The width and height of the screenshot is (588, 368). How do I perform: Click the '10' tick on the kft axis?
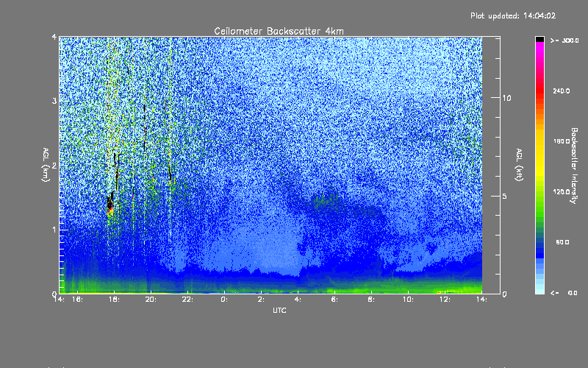[506, 99]
